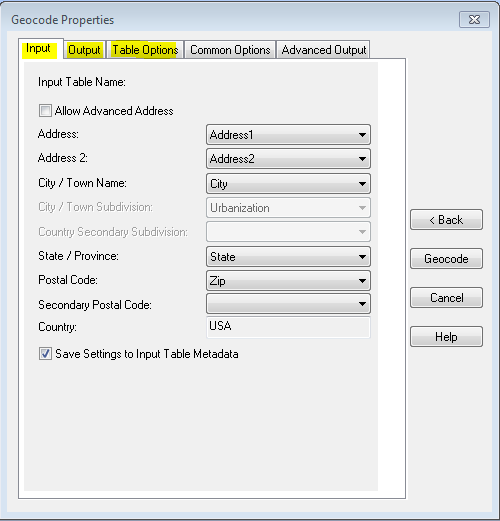
Task: Click the Country field showing USA
Action: click(x=288, y=327)
